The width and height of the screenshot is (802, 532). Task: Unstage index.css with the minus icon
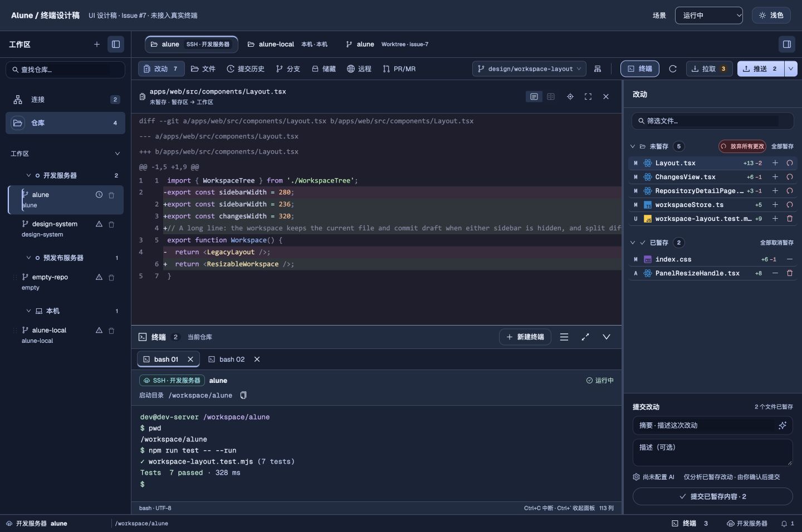(x=790, y=259)
